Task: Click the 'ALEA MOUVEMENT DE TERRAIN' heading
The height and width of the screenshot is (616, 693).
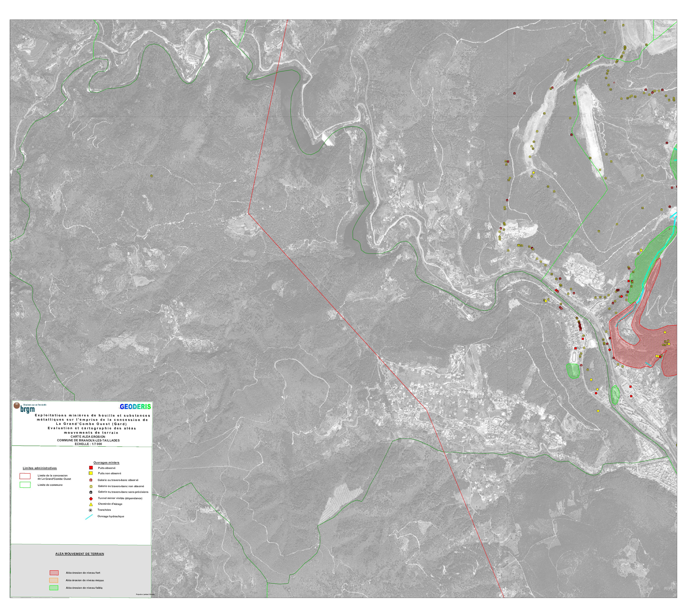Action: click(80, 554)
